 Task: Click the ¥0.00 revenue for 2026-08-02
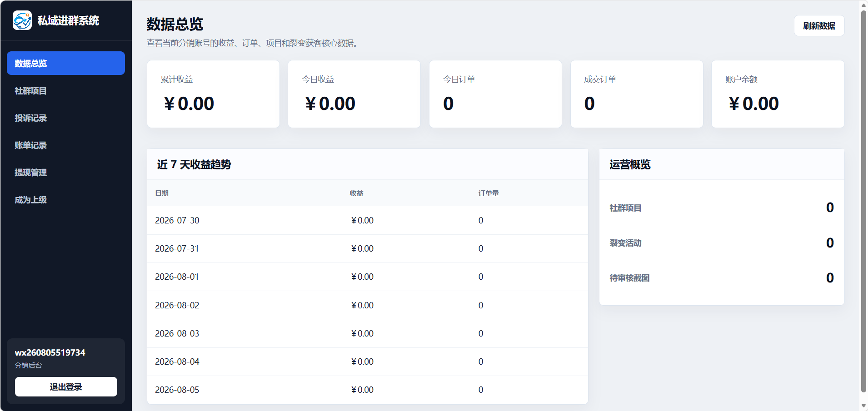tap(362, 305)
